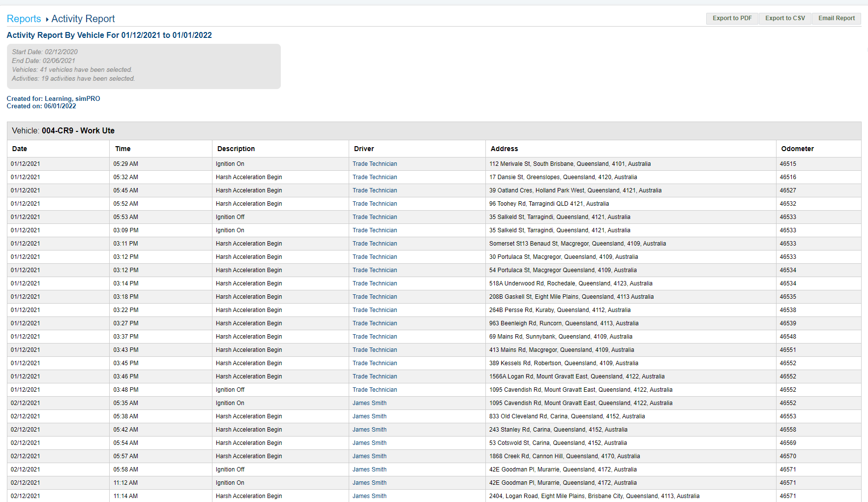Open James Smith link in 05:38 AM row
The height and width of the screenshot is (502, 868).
[369, 416]
